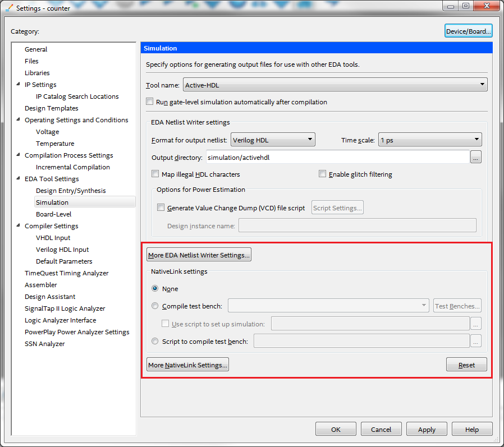This screenshot has height=447, width=504.
Task: Select the Temperature category
Action: (55, 144)
